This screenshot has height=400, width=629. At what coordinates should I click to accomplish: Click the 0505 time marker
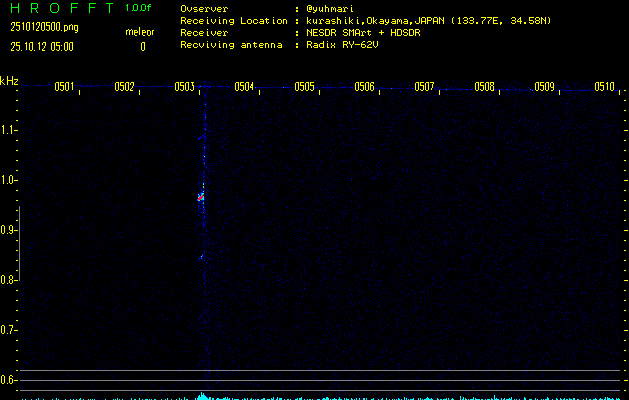304,87
